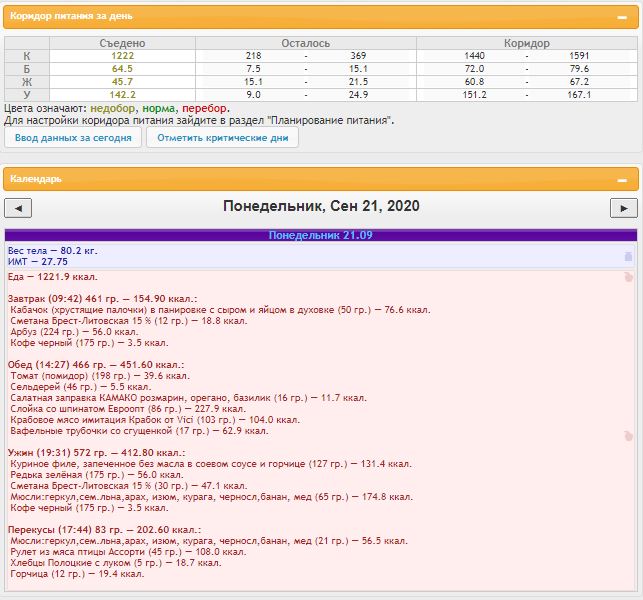Click the eaten fat value 45.7
The width and height of the screenshot is (643, 600).
(x=122, y=82)
